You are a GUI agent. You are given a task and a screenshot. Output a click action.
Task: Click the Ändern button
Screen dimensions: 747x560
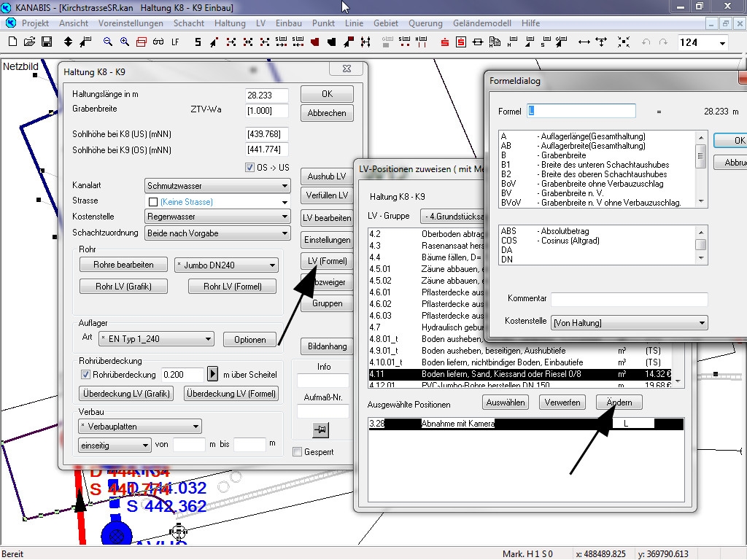click(x=619, y=402)
